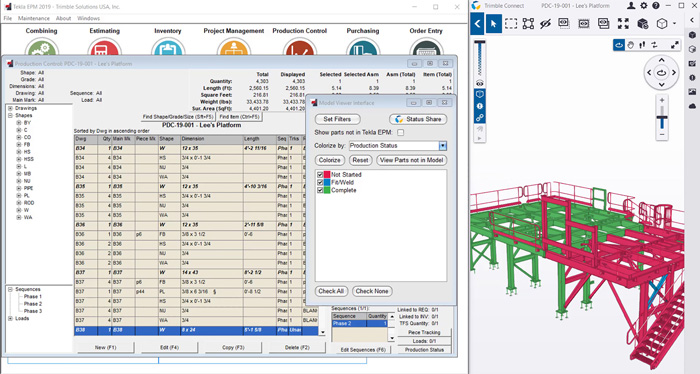This screenshot has width=700, height=374.
Task: Open the About menu
Action: tap(63, 18)
